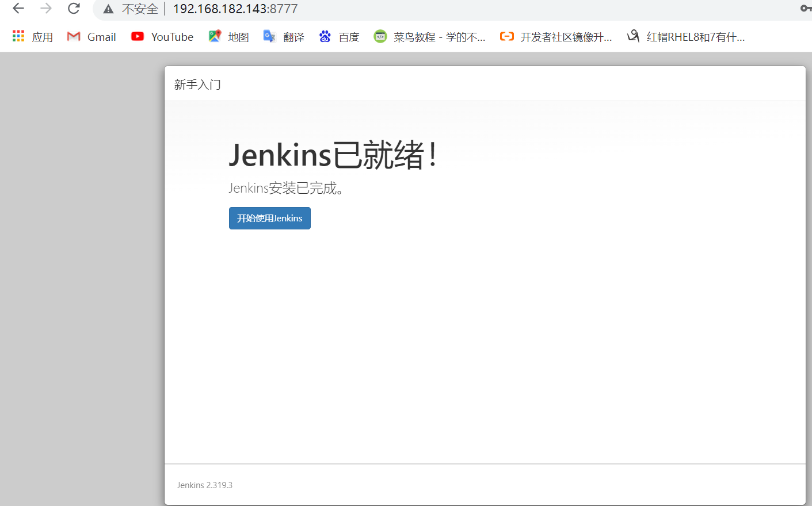Open the 开发者社区镜像 bookmark

(555, 36)
